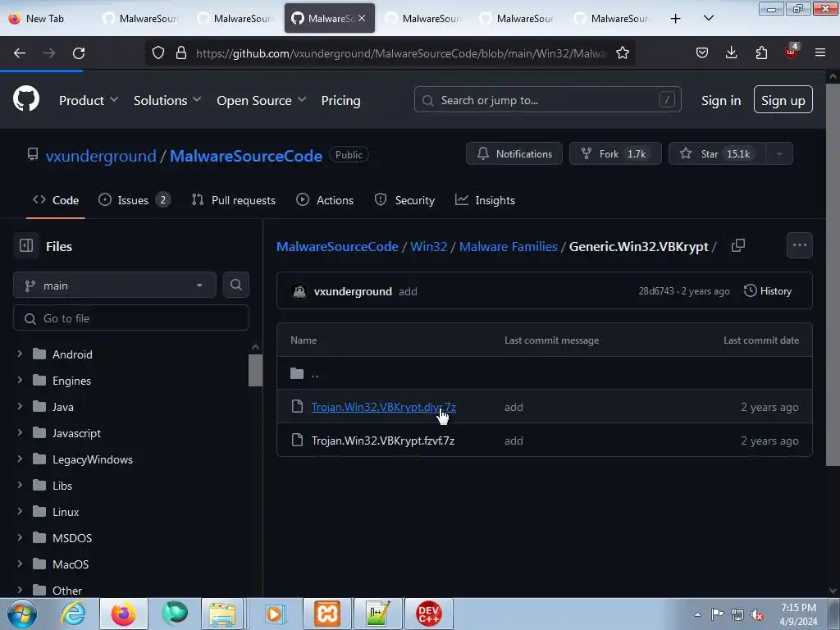Open Firefox hamburger application menu

(820, 53)
